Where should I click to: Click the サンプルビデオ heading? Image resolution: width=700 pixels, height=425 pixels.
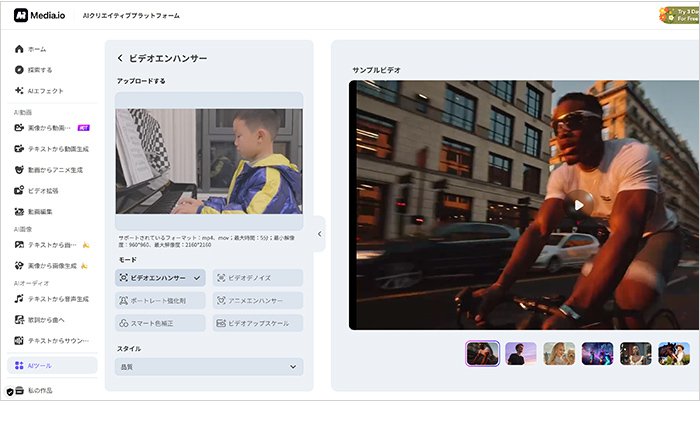(376, 70)
